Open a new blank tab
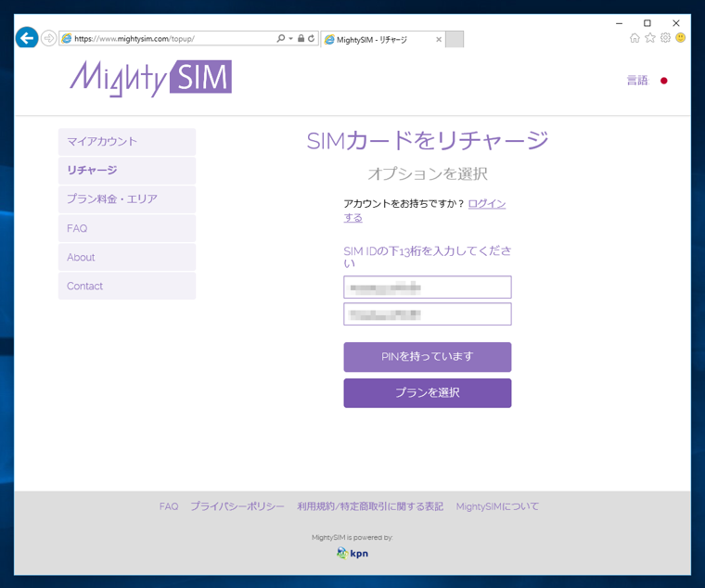 point(455,39)
